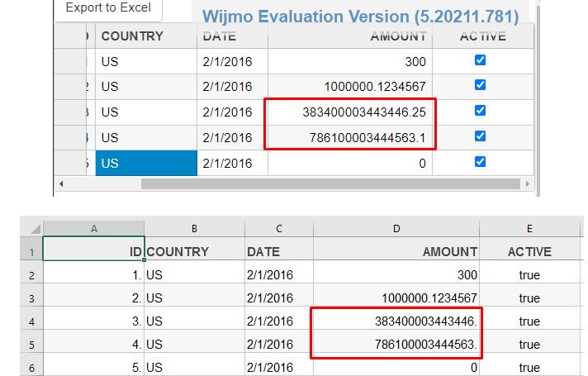Select Excel cell '3.' in column A
This screenshot has width=588, height=376.
pos(94,318)
